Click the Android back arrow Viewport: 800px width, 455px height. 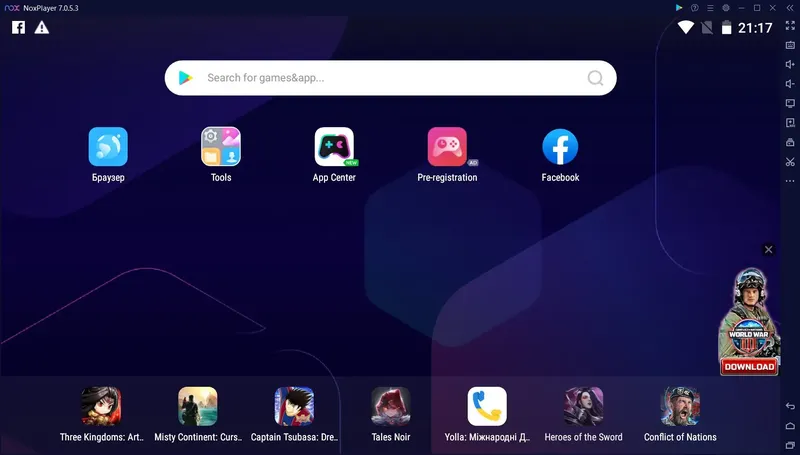pos(790,406)
